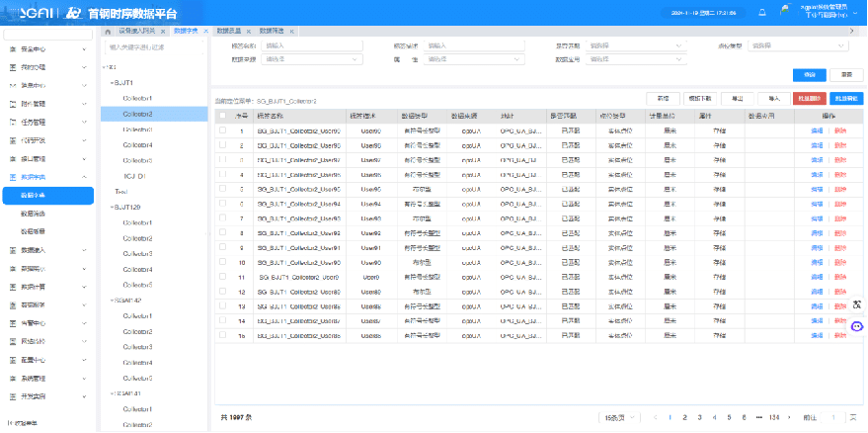Switch to the 设备接入网关 tab
Screen dimensions: 868x433
(141, 32)
